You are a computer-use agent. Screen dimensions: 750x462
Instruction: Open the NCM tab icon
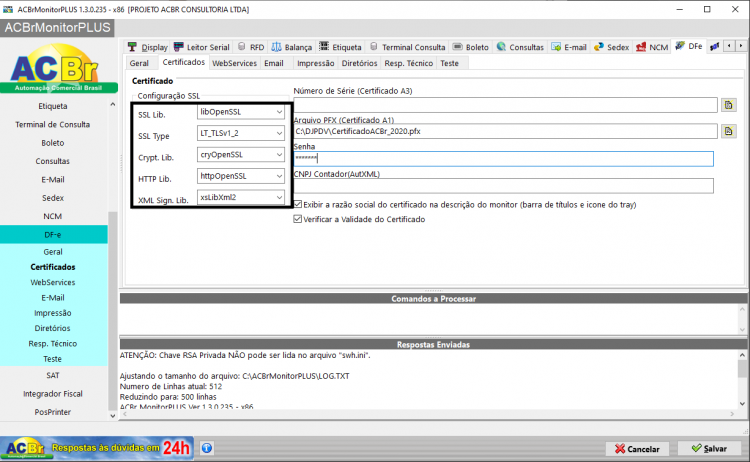641,47
